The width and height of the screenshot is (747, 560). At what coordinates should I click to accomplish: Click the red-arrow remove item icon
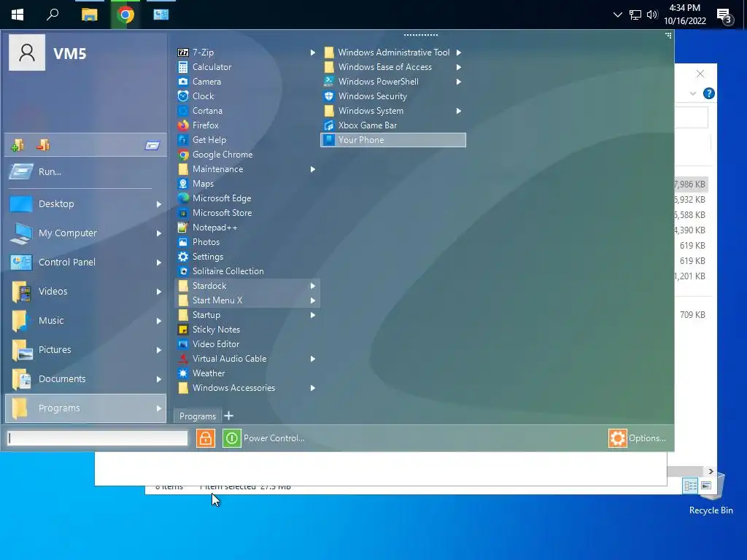click(43, 145)
